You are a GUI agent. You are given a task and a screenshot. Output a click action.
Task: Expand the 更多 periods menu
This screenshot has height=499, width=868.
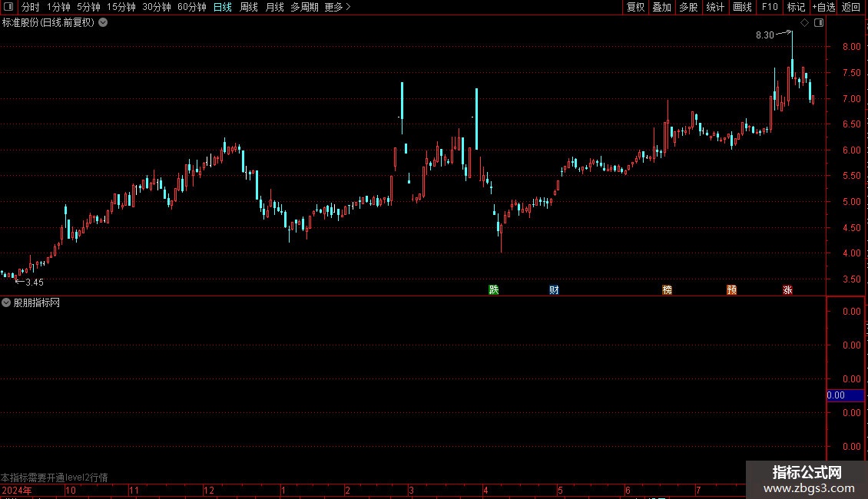point(338,7)
